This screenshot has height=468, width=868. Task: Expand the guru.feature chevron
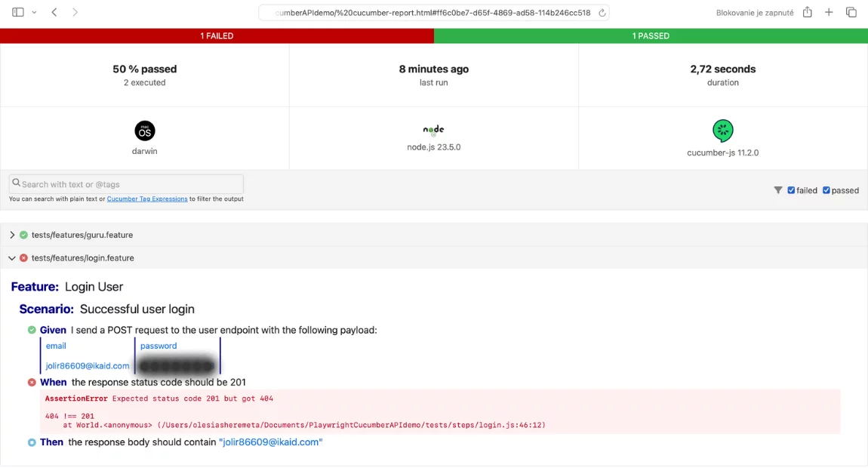tap(12, 235)
